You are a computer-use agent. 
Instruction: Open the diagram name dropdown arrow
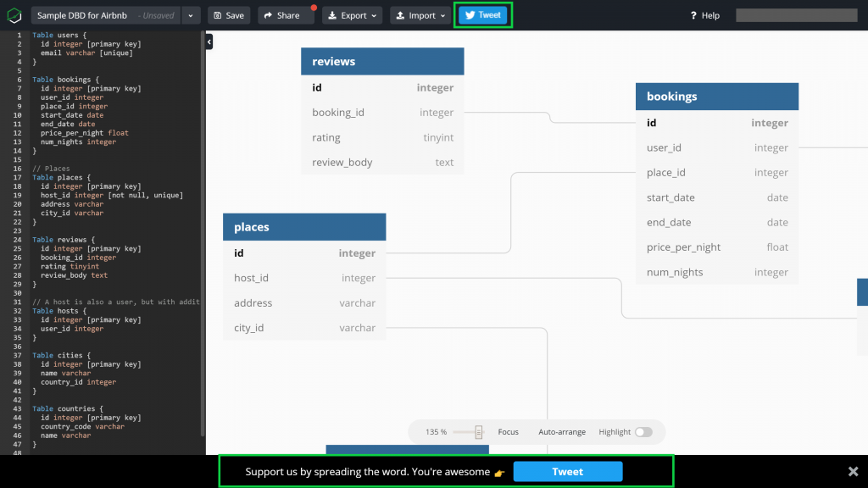191,15
